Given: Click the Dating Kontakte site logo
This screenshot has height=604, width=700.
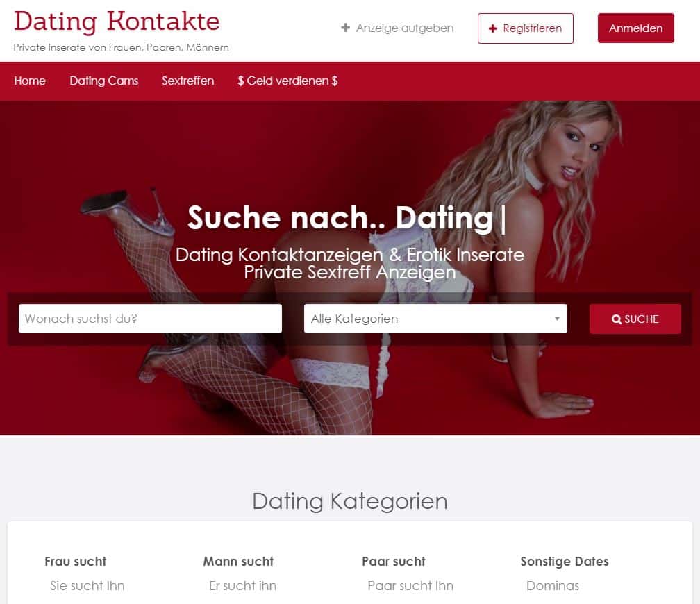Looking at the screenshot, I should point(117,22).
